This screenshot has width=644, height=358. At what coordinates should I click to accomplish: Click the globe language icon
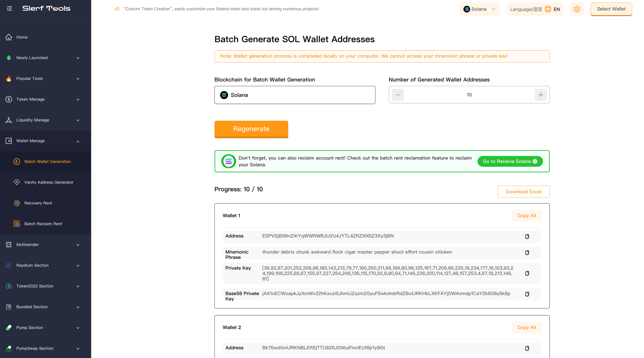pos(548,9)
